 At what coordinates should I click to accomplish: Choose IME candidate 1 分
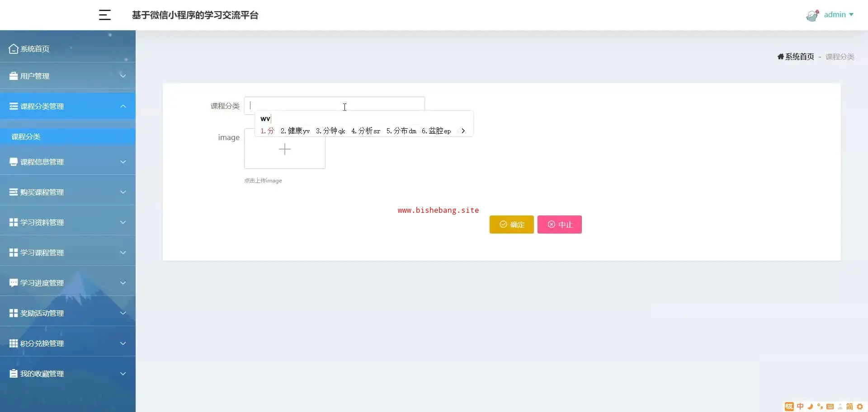267,131
